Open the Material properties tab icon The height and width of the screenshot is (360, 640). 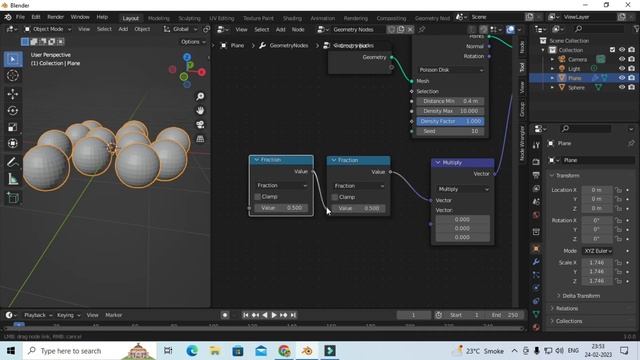[536, 327]
